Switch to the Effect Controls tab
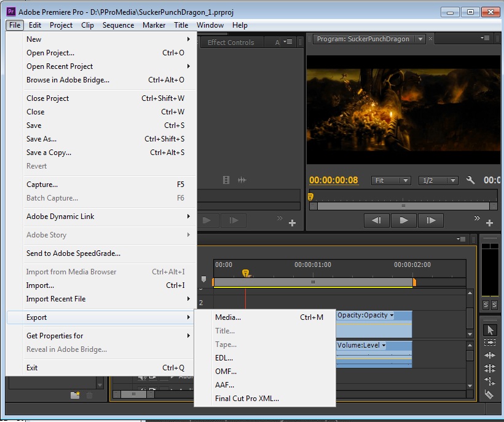Image resolution: width=504 pixels, height=422 pixels. [230, 42]
